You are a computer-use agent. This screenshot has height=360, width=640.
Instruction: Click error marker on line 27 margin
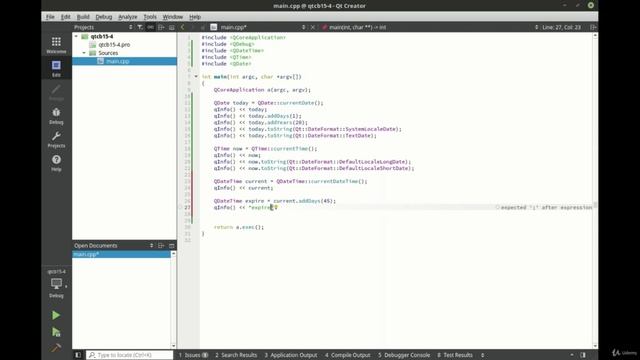click(180, 207)
